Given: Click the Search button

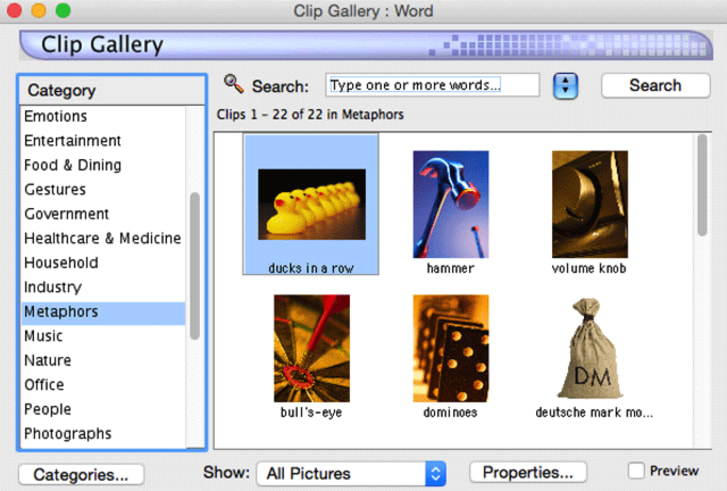Looking at the screenshot, I should coord(655,85).
